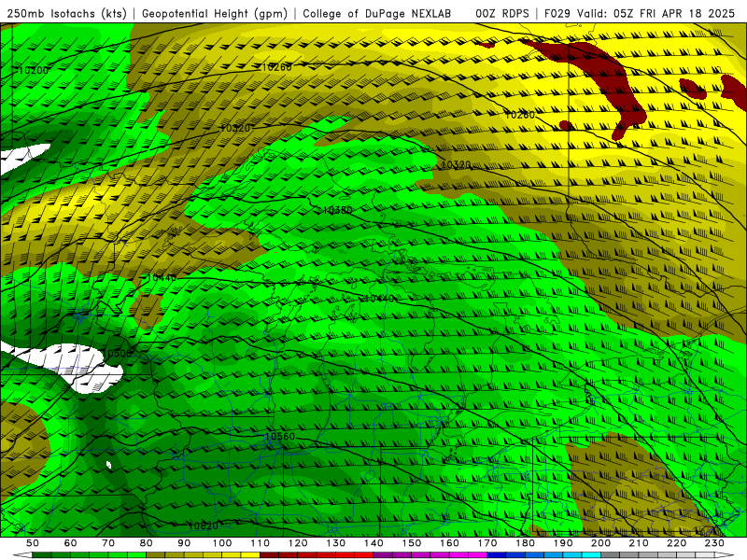Click the 10560 height contour label
Screen dimensions: 747x560
coord(280,437)
